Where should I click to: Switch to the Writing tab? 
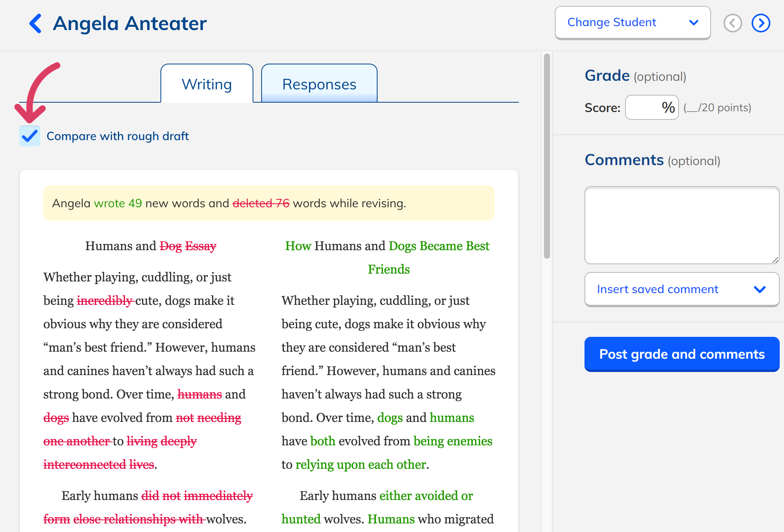(207, 84)
